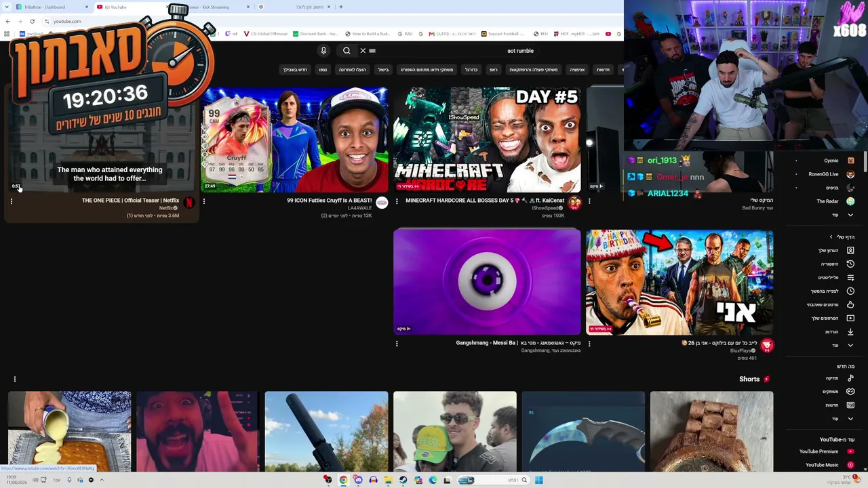Open the RonenGG Live channel avatar

(850, 174)
